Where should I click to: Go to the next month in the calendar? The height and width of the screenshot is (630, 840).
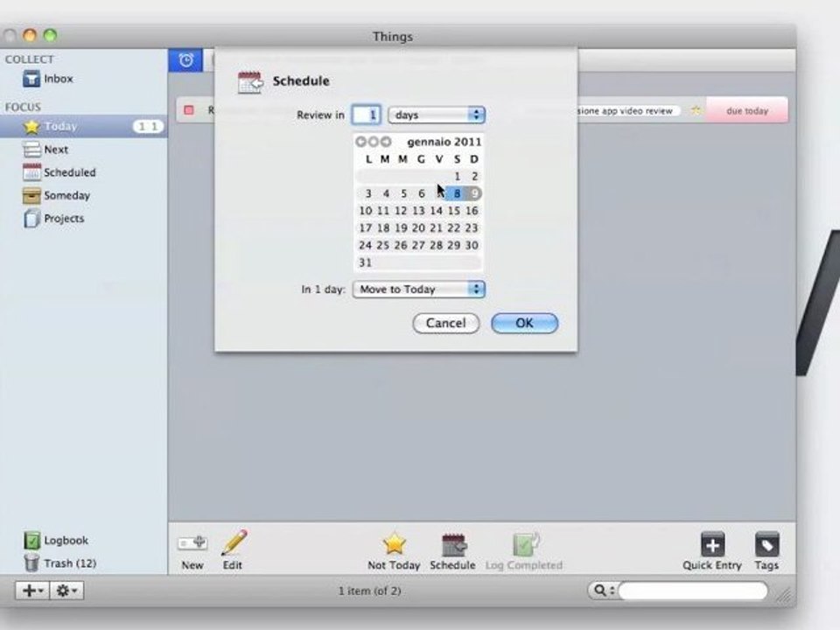(386, 142)
